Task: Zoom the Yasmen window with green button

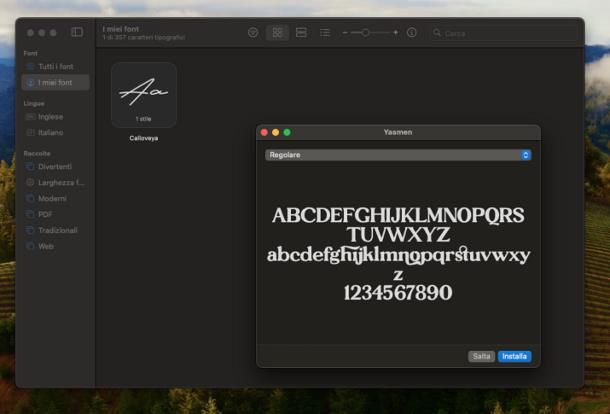Action: point(287,132)
